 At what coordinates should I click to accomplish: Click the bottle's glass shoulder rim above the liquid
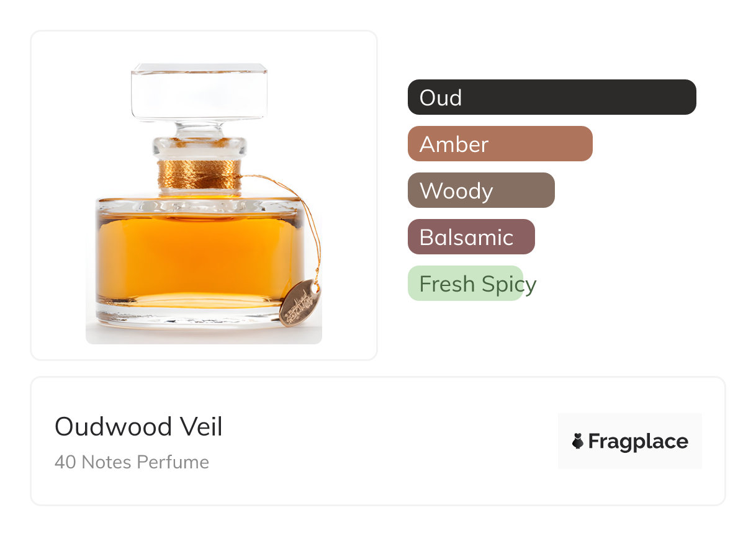tap(199, 205)
